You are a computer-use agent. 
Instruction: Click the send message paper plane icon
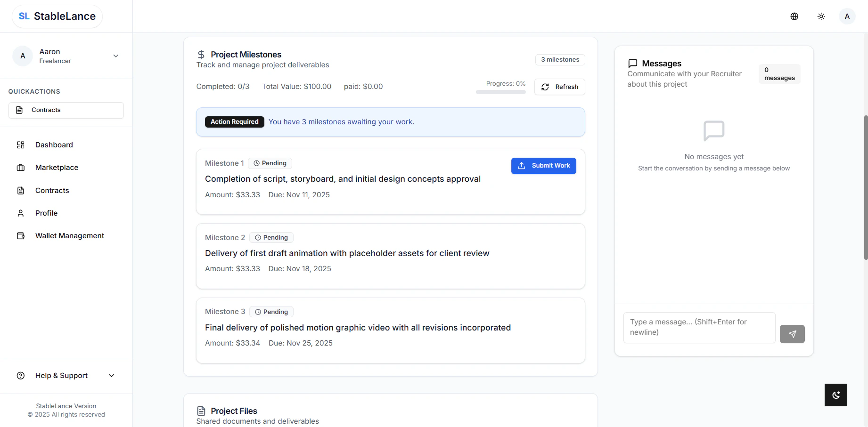[792, 334]
